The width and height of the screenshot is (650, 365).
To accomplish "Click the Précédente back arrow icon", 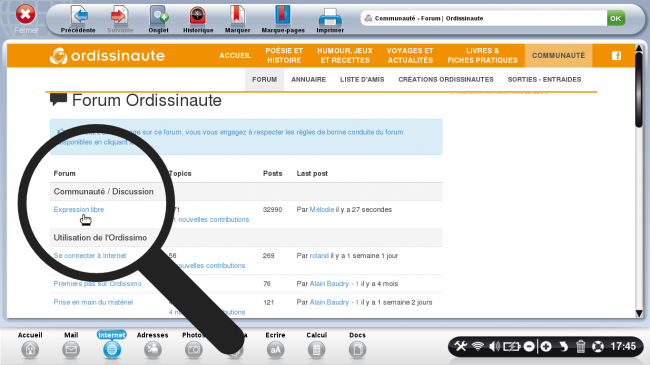I will click(x=79, y=16).
